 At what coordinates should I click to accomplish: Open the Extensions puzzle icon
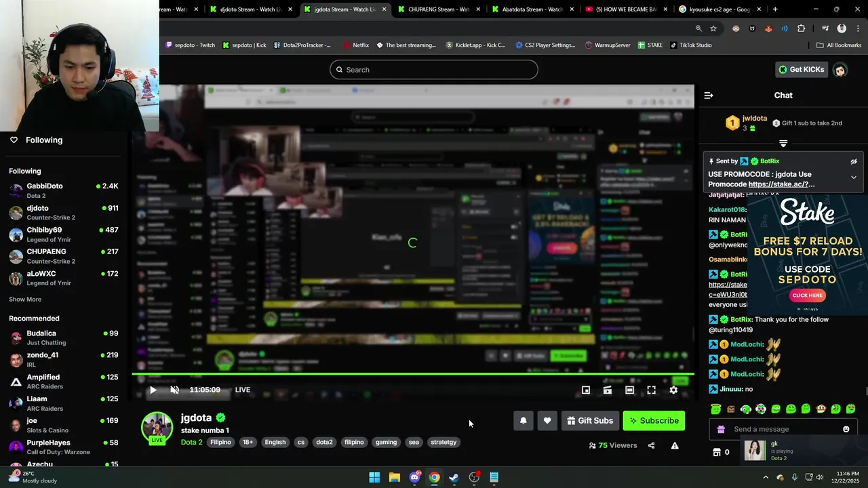pos(802,28)
